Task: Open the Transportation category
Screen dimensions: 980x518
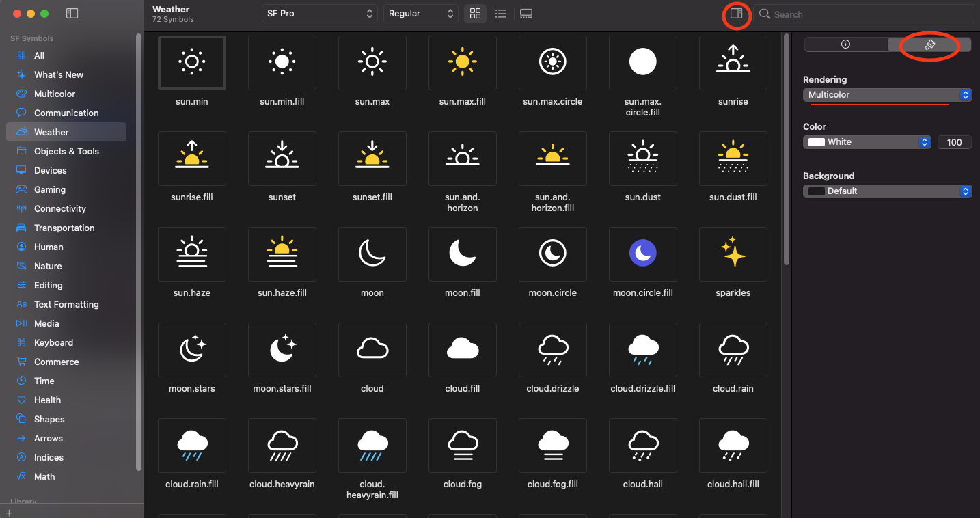Action: click(66, 228)
